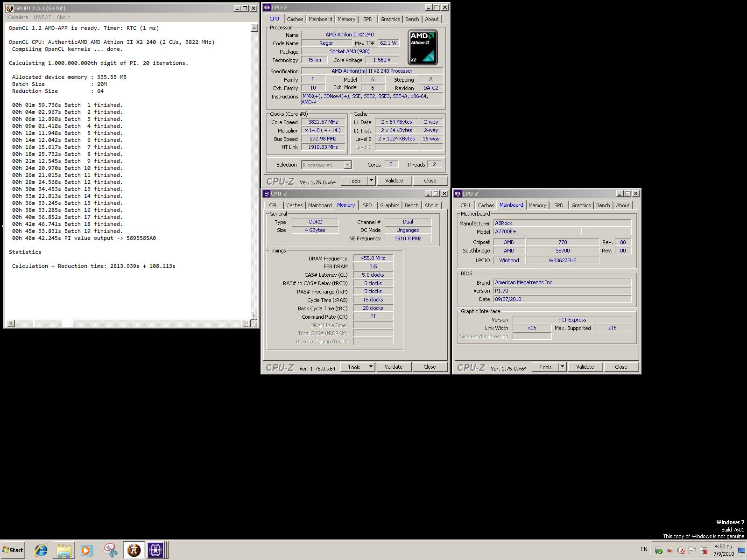Click the GPUPI vertical scrollbar up arrow
The width and height of the screenshot is (747, 560).
click(254, 28)
